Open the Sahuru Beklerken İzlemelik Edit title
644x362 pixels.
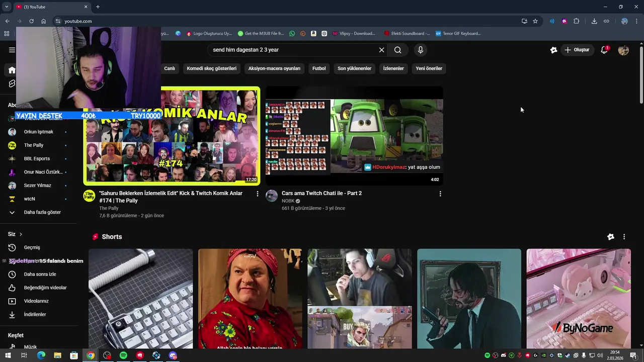[171, 197]
